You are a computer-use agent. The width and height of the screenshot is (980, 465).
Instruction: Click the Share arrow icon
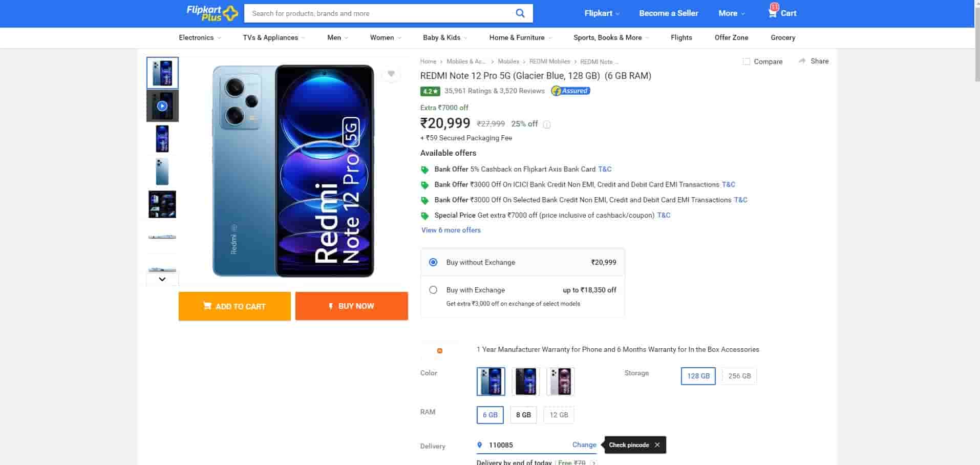(802, 61)
